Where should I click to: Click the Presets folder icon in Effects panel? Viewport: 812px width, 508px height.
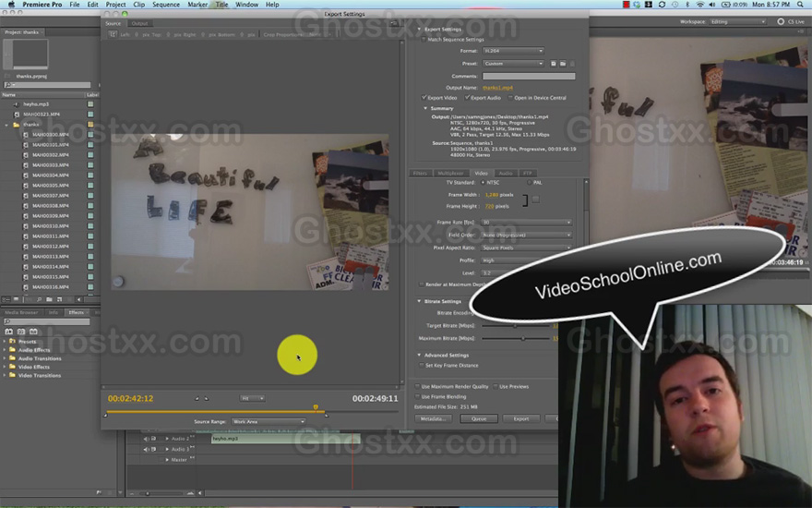(12, 341)
